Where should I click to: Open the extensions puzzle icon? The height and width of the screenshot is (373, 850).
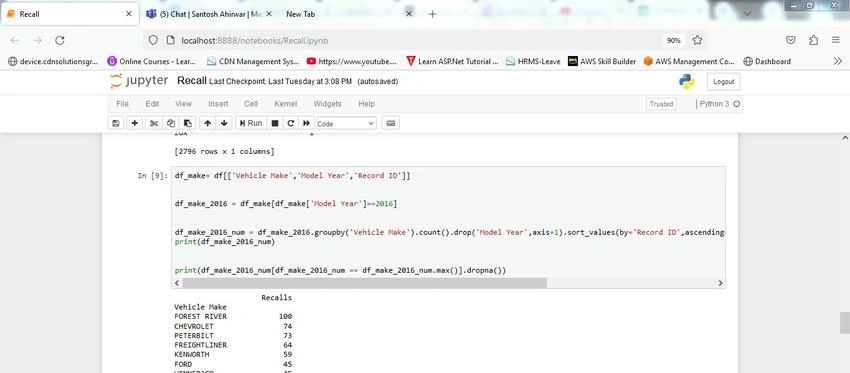coord(814,40)
